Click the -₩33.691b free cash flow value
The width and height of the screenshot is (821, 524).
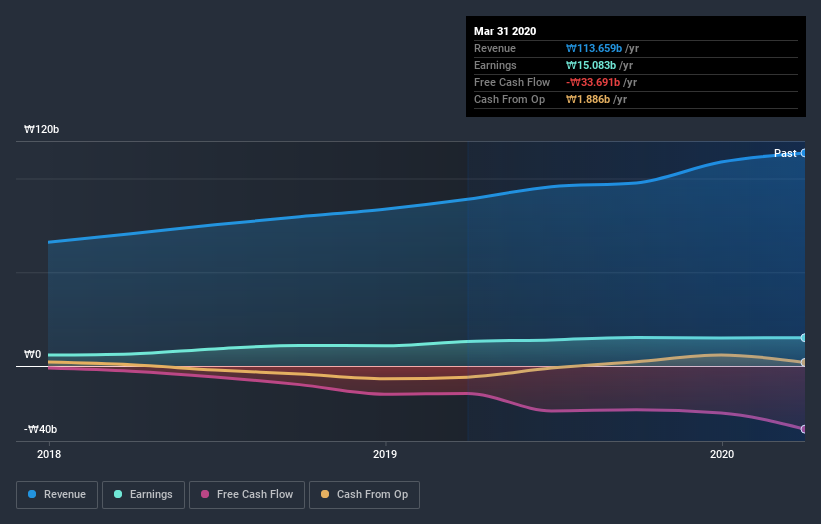click(x=593, y=82)
